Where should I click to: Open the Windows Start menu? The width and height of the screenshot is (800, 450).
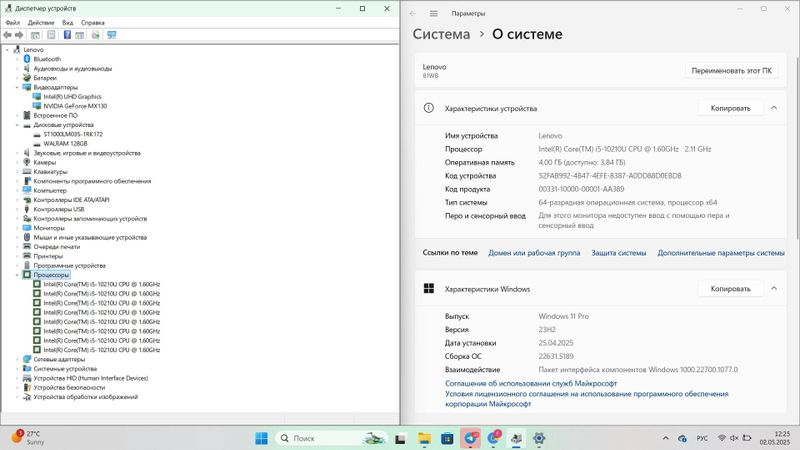261,438
